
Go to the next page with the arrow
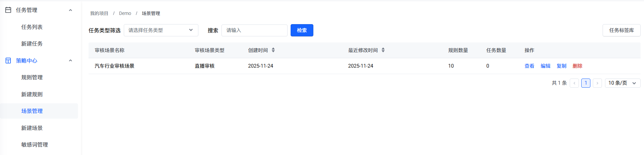597,83
